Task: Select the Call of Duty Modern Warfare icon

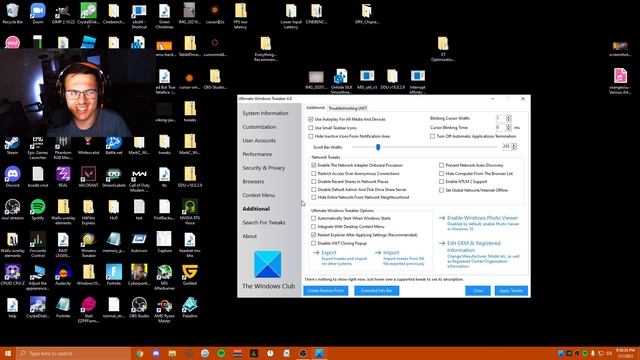Action: (x=139, y=180)
